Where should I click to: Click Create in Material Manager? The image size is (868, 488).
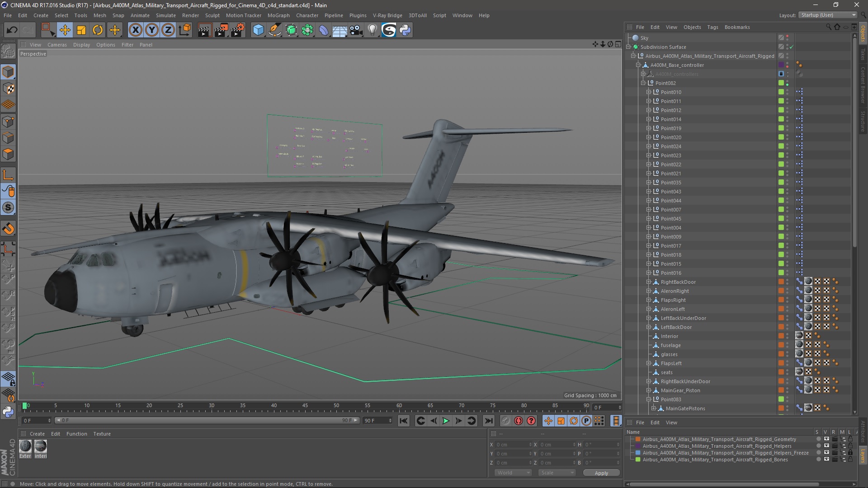pos(37,434)
